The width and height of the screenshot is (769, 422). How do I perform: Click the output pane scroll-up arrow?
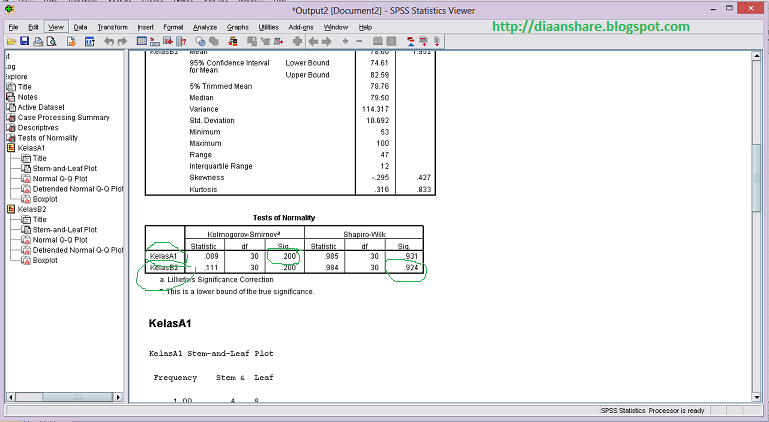756,56
